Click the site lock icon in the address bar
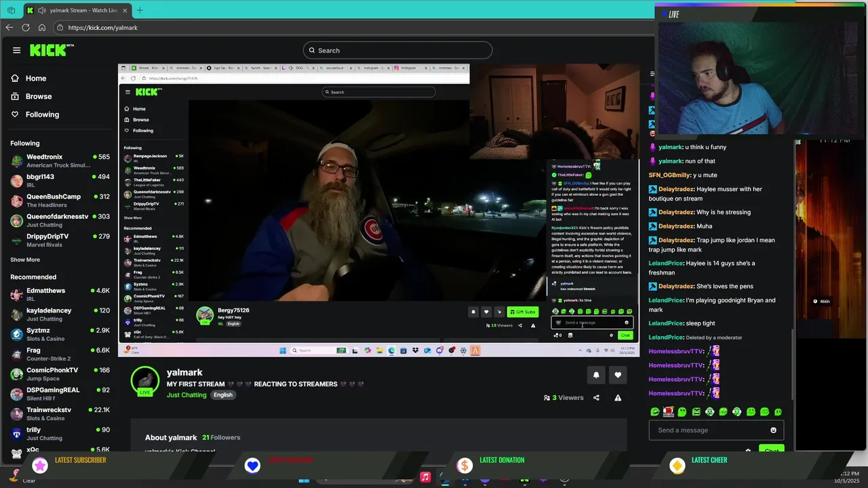The image size is (868, 488). pyautogui.click(x=60, y=28)
